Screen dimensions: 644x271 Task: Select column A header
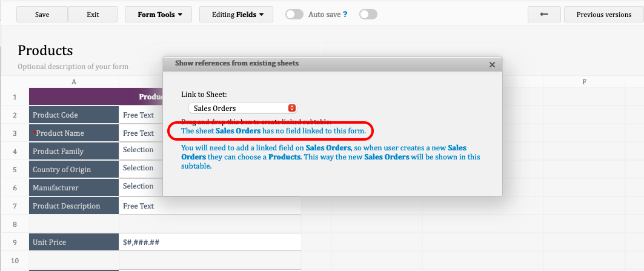(74, 82)
